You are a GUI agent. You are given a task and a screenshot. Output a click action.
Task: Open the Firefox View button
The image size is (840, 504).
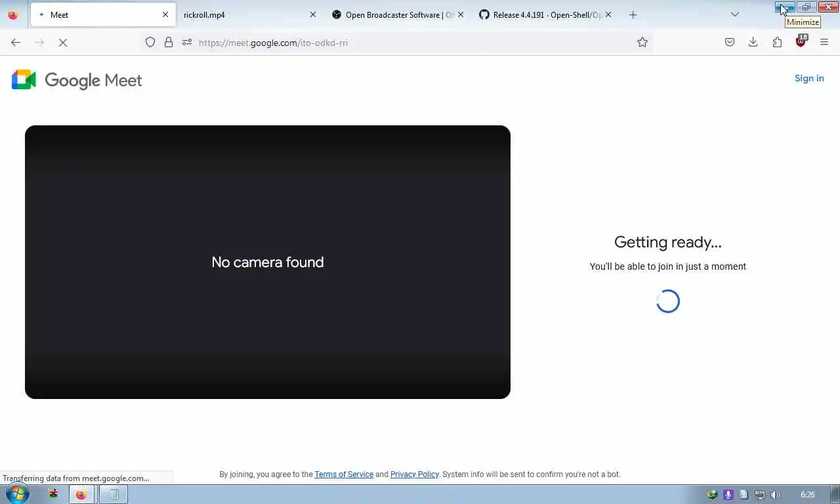click(13, 14)
